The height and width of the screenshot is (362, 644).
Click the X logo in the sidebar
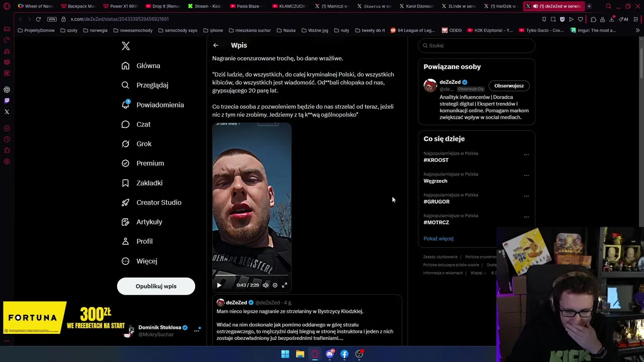[126, 46]
